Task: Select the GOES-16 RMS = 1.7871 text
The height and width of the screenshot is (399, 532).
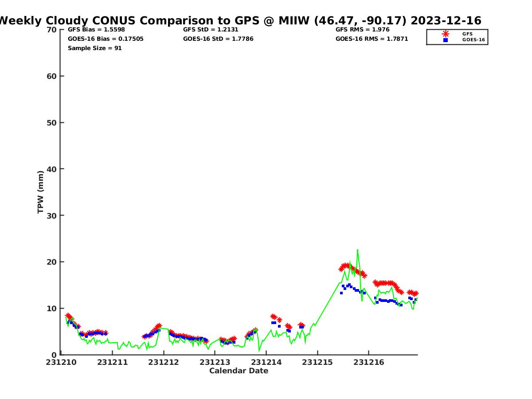Action: (x=372, y=39)
